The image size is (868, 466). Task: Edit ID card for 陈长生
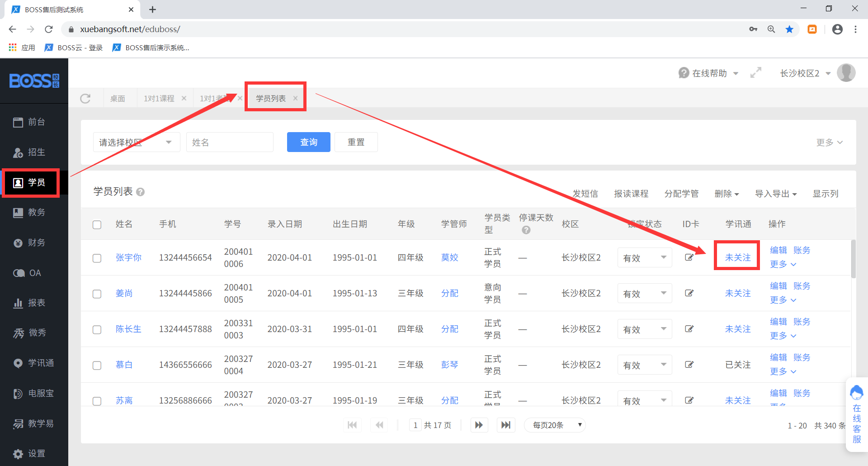689,329
